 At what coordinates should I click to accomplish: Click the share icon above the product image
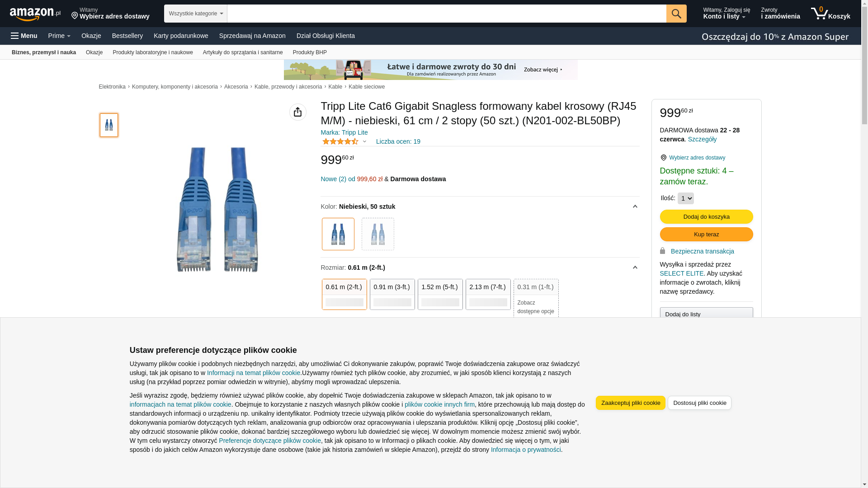tap(297, 112)
